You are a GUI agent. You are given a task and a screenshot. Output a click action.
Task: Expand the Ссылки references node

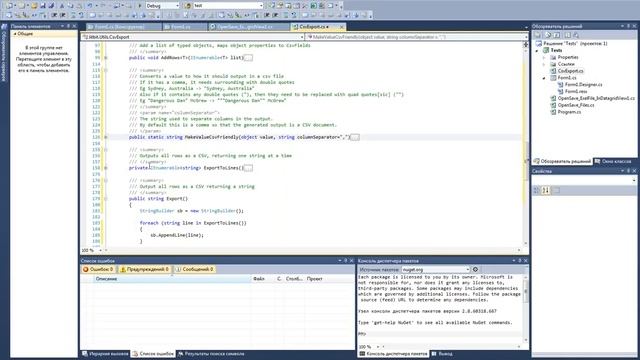pos(544,64)
